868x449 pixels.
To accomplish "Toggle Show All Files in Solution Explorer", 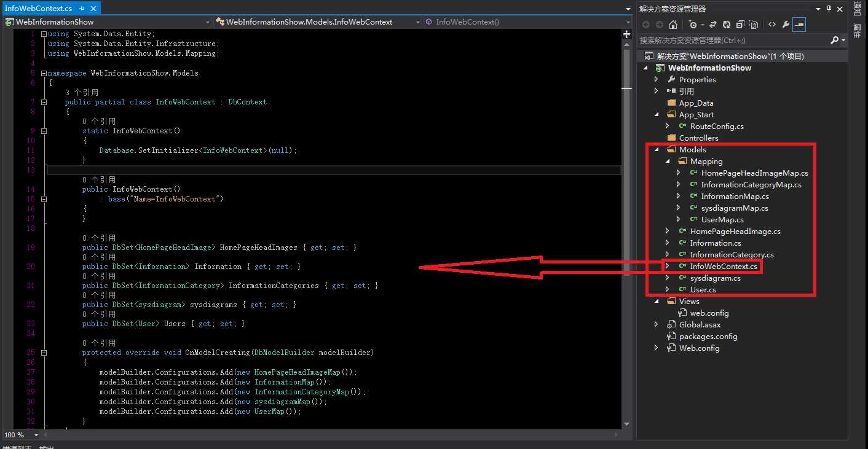I will [x=754, y=25].
